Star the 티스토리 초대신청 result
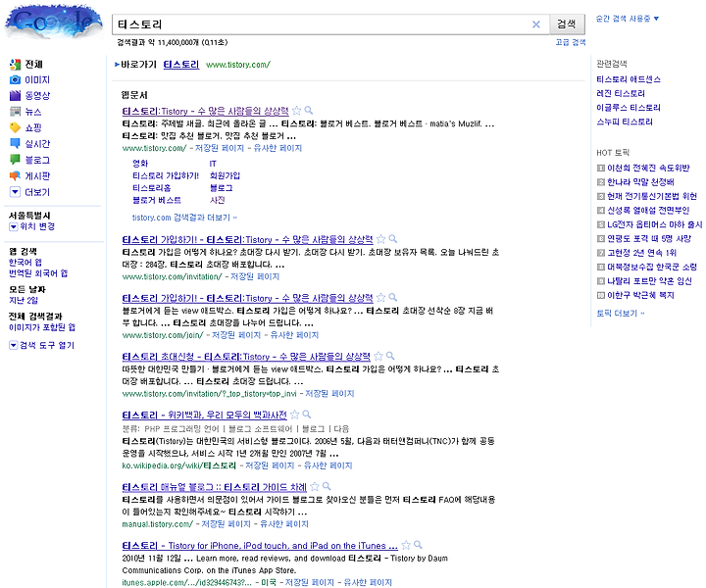706x588 pixels. click(x=378, y=357)
